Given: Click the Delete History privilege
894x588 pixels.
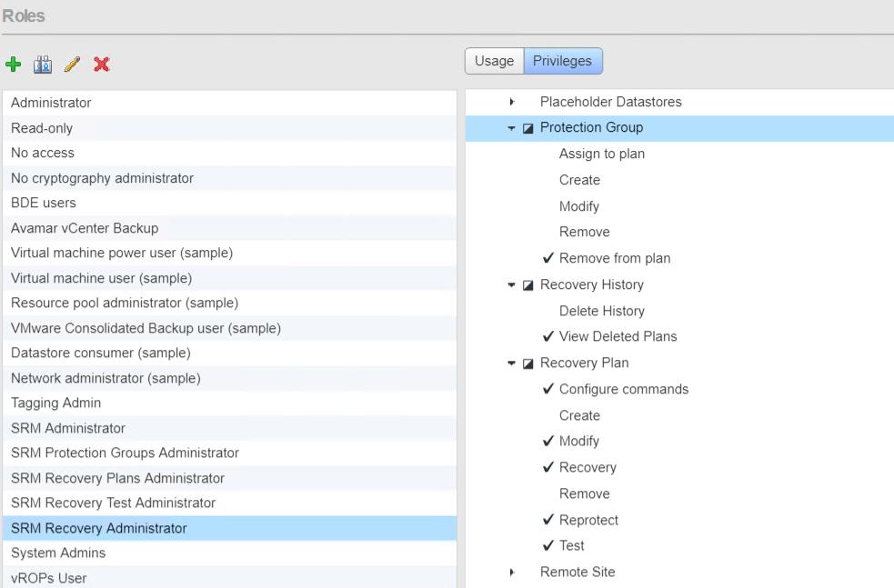Looking at the screenshot, I should 601,311.
